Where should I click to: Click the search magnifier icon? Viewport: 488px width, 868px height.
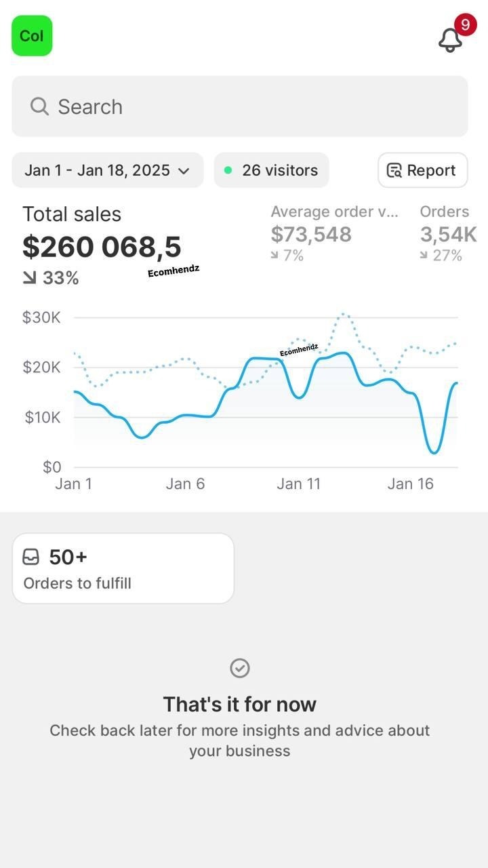click(x=39, y=106)
